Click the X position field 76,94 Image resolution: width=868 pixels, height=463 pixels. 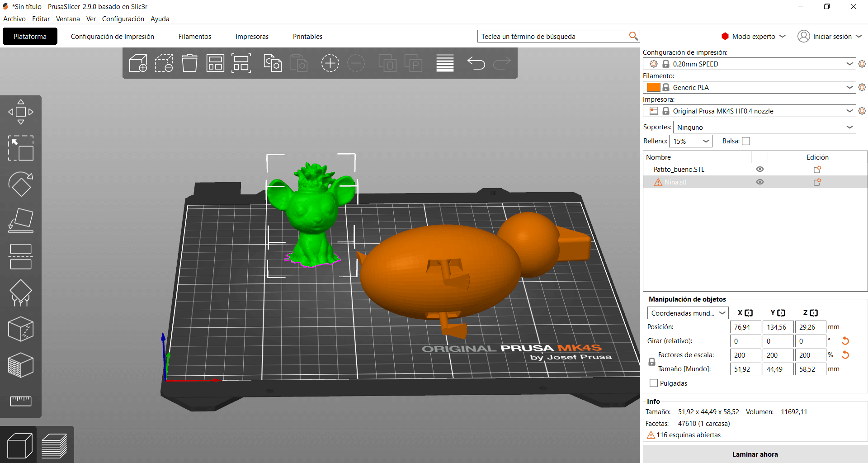click(745, 327)
